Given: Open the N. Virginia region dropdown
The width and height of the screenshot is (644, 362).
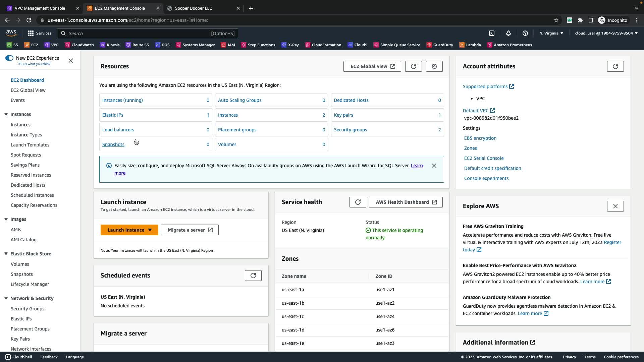Looking at the screenshot, I should (551, 33).
